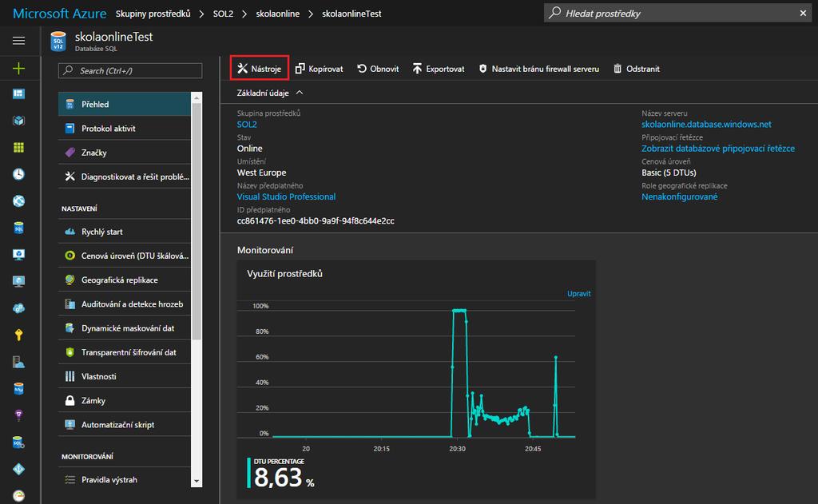Click the West Europe location value
The image size is (818, 504).
coord(261,173)
